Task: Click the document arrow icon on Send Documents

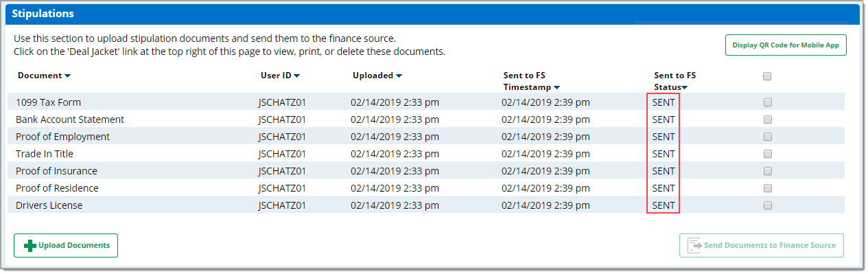Action: coord(694,245)
